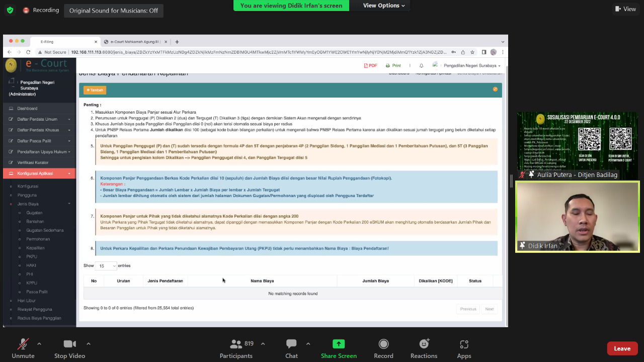This screenshot has width=644, height=362.
Task: Click the orange Tambah button
Action: tap(95, 90)
